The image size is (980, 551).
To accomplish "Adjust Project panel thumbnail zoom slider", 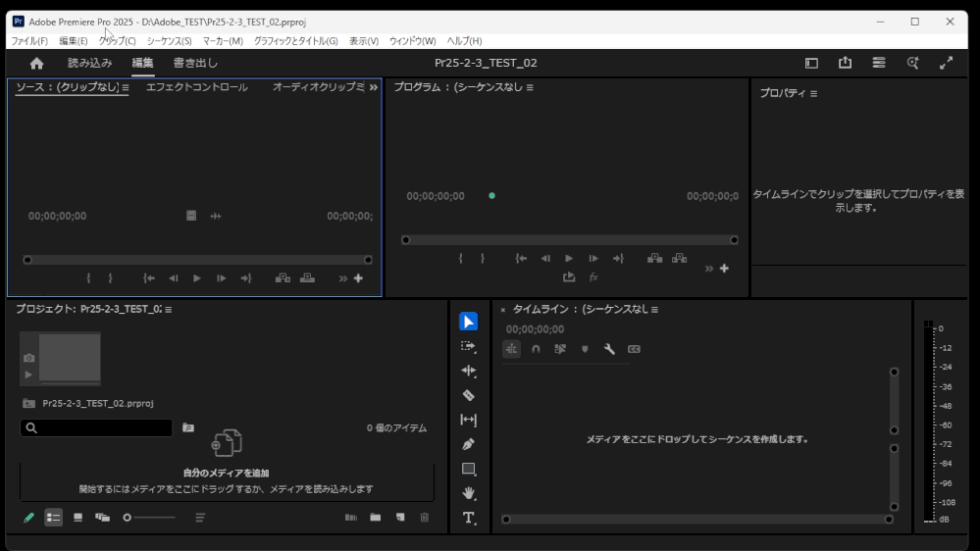I will pyautogui.click(x=149, y=518).
